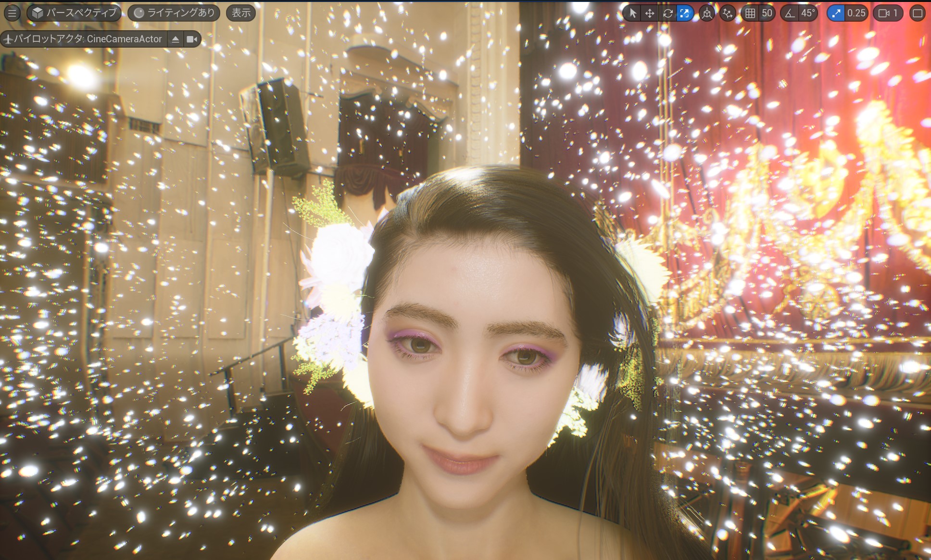Viewport: 931px width, 560px height.
Task: Select the highlighted scale tool
Action: click(684, 13)
